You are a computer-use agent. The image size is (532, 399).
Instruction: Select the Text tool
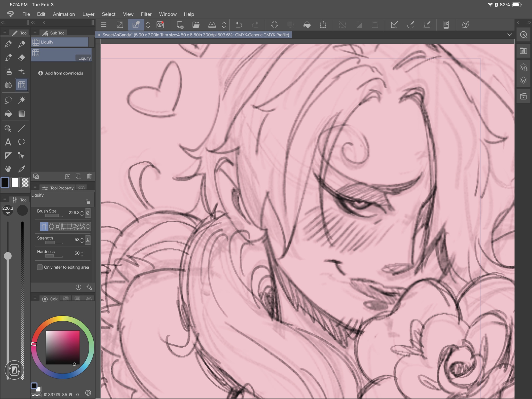point(8,142)
